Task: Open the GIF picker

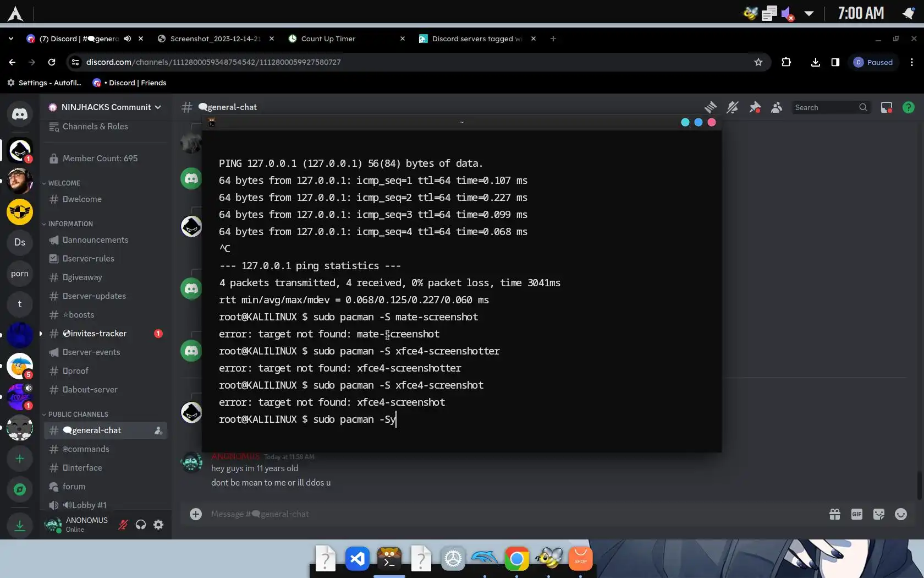Action: pyautogui.click(x=857, y=514)
